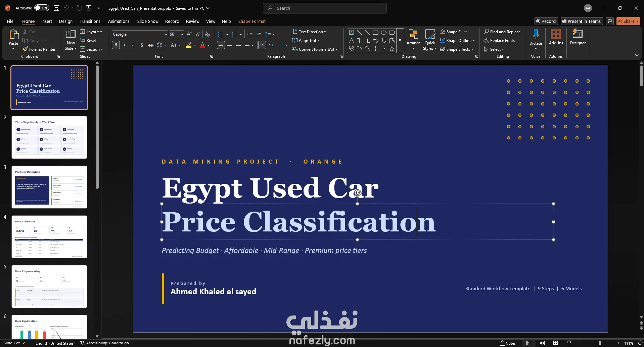Viewport: 644px width, 347px height.
Task: Click the Record button at top right
Action: (x=546, y=21)
